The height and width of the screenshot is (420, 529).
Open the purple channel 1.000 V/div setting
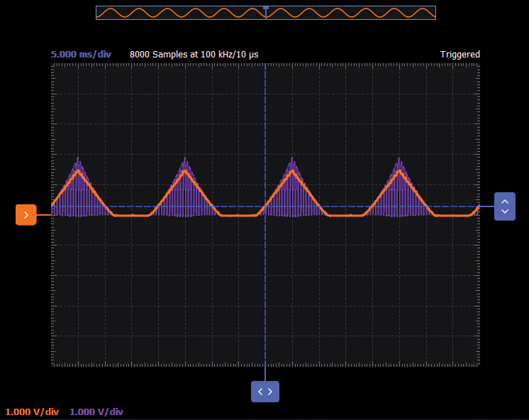96,412
